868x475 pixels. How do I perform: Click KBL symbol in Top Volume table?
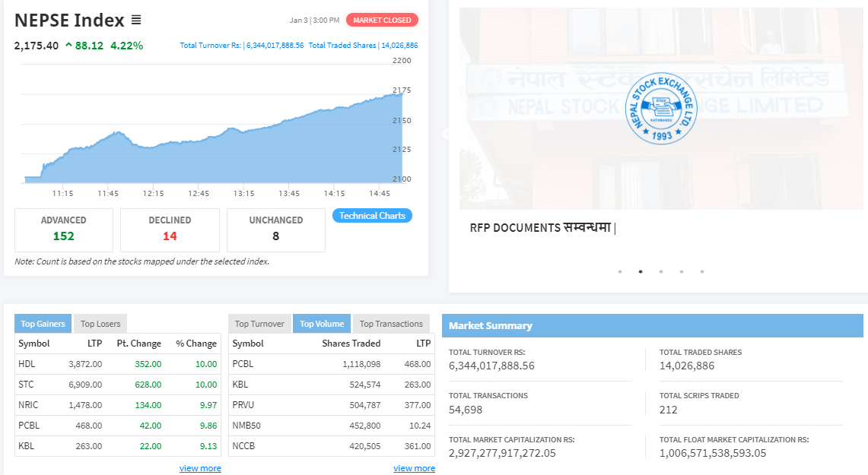[x=240, y=385]
